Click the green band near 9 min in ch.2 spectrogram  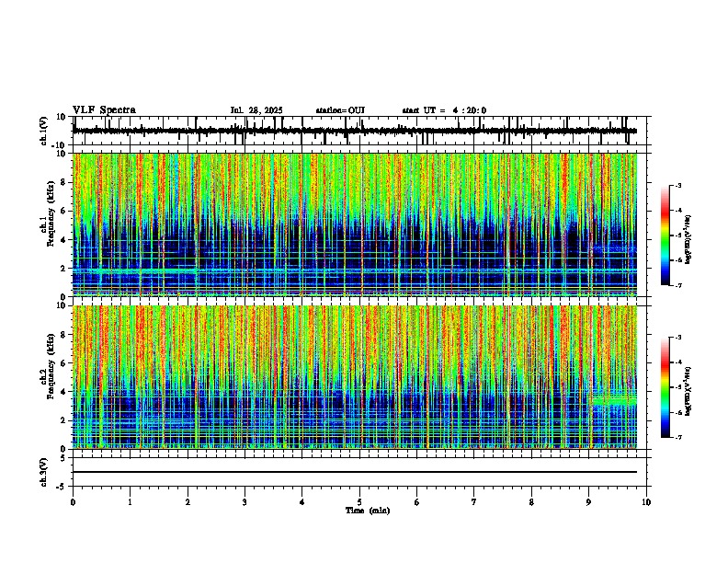coord(614,400)
